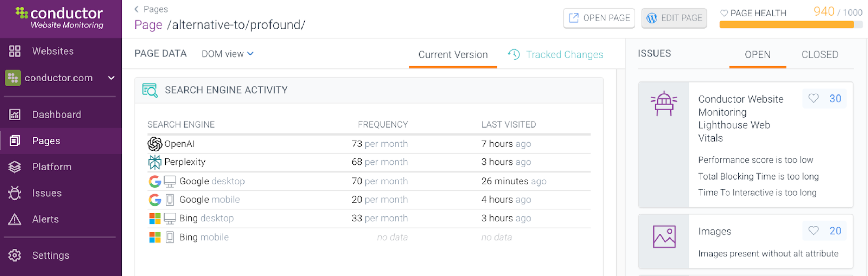
Task: Click the Conductor Website Monitoring logo
Action: [60, 18]
